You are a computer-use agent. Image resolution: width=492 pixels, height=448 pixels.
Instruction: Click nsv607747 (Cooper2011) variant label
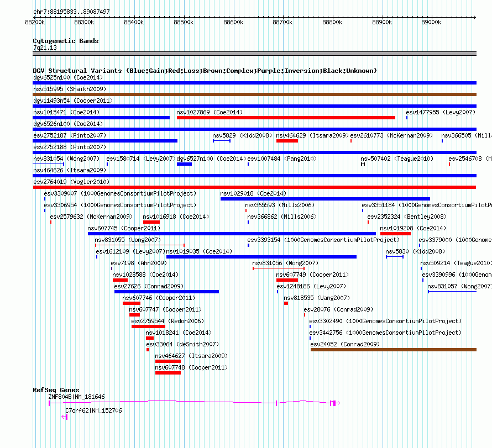pos(165,309)
